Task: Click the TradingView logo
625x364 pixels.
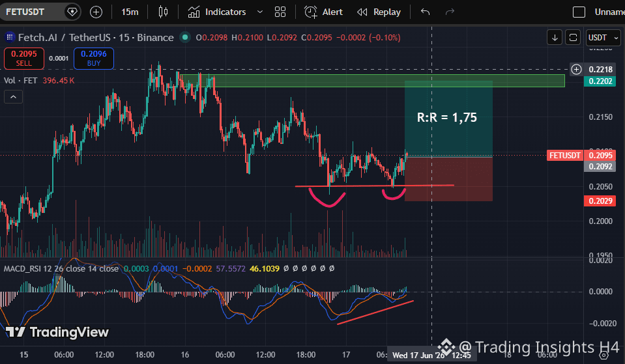Action: pos(57,331)
